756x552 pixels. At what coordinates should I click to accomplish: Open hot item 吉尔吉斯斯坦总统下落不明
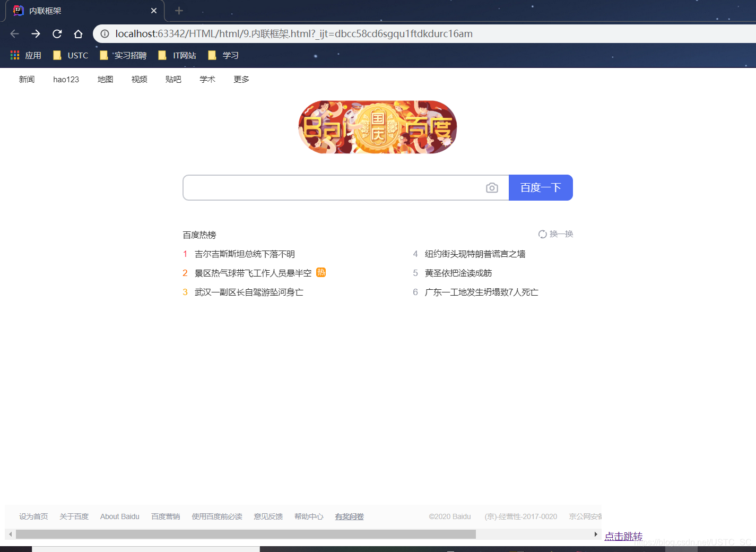point(245,254)
